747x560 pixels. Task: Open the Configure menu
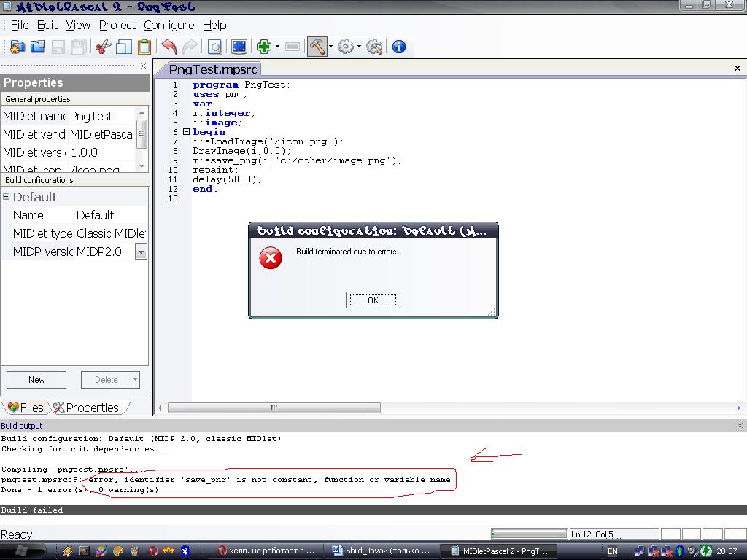point(169,25)
